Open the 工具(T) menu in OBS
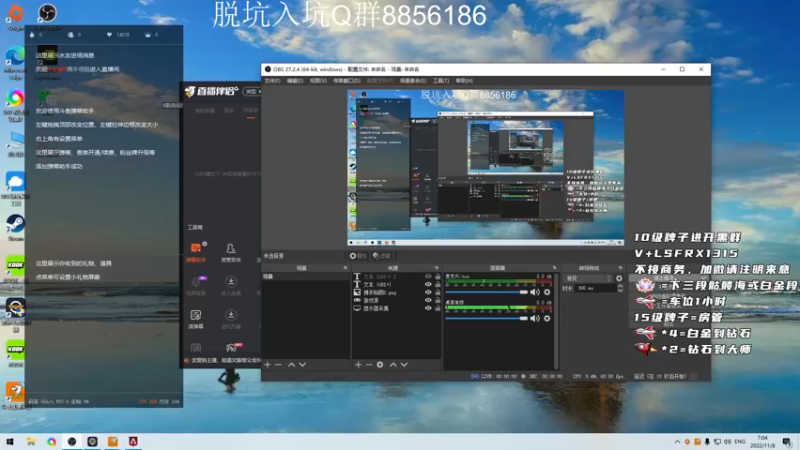The height and width of the screenshot is (450, 800). click(x=441, y=81)
